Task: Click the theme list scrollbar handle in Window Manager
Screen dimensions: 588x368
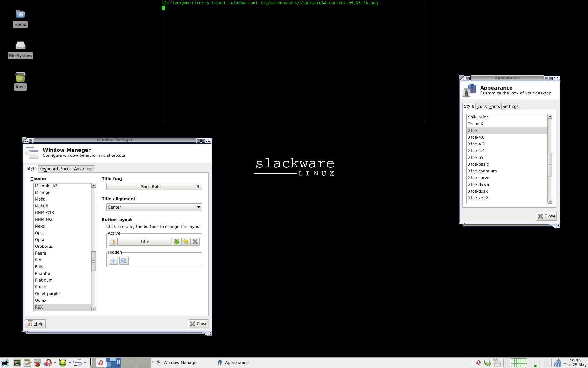Action: tap(94, 261)
